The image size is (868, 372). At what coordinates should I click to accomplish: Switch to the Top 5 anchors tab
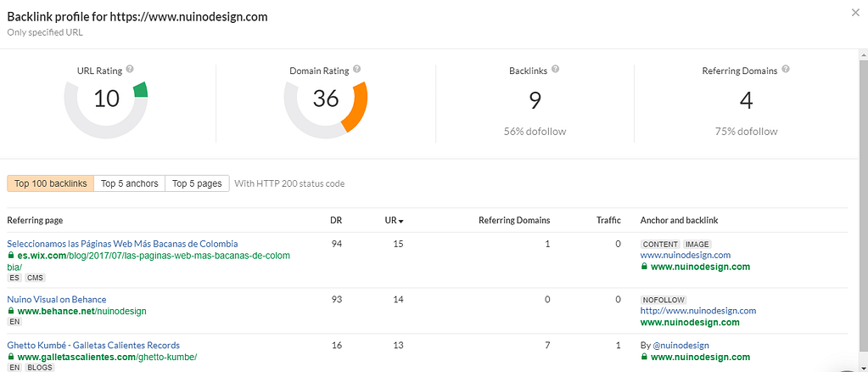click(130, 183)
